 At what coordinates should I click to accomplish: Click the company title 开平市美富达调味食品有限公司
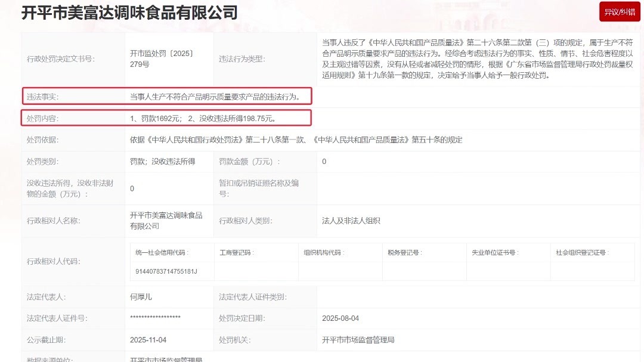(129, 12)
